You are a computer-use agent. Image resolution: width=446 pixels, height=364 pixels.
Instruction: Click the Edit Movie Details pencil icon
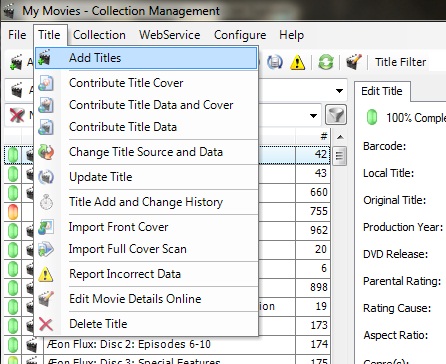click(46, 299)
